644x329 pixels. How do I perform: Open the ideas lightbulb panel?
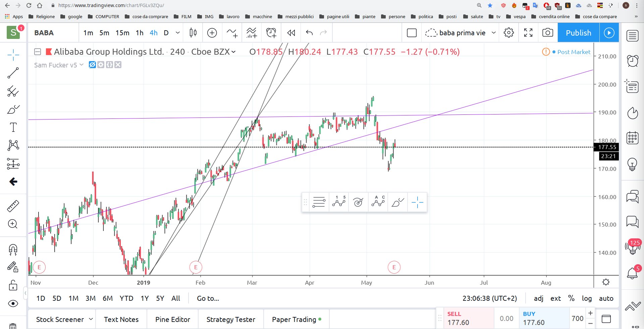[x=633, y=164]
